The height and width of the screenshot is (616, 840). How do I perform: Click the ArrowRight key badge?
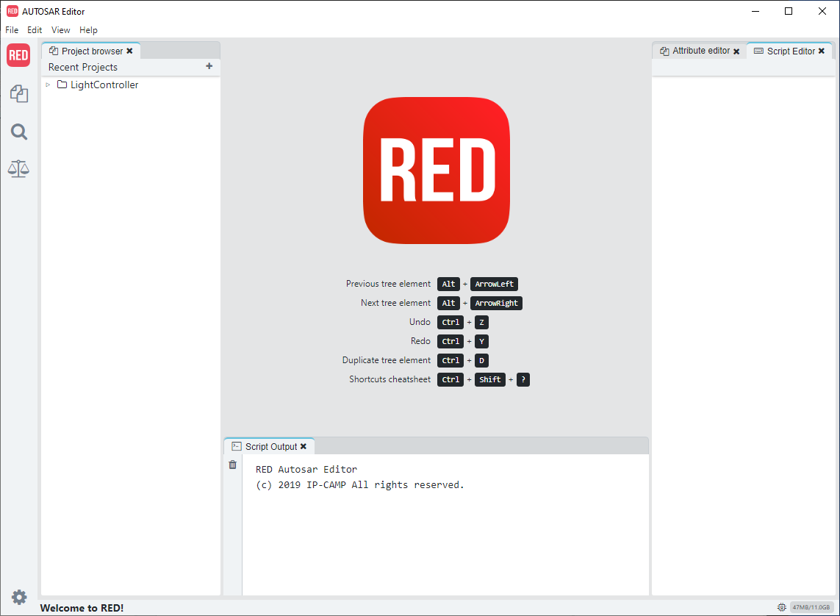click(x=496, y=303)
